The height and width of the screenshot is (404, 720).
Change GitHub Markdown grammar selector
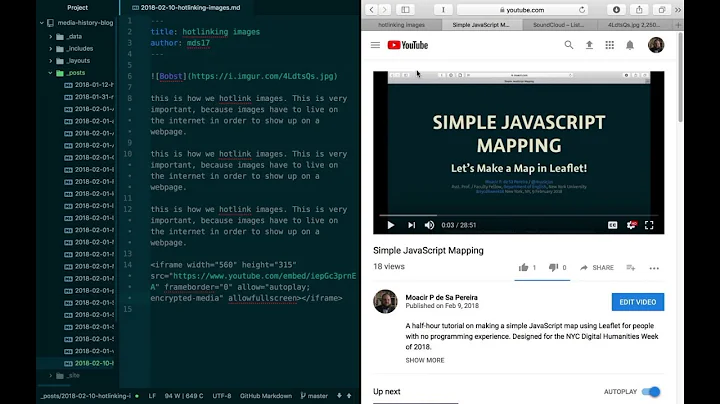[x=266, y=396]
